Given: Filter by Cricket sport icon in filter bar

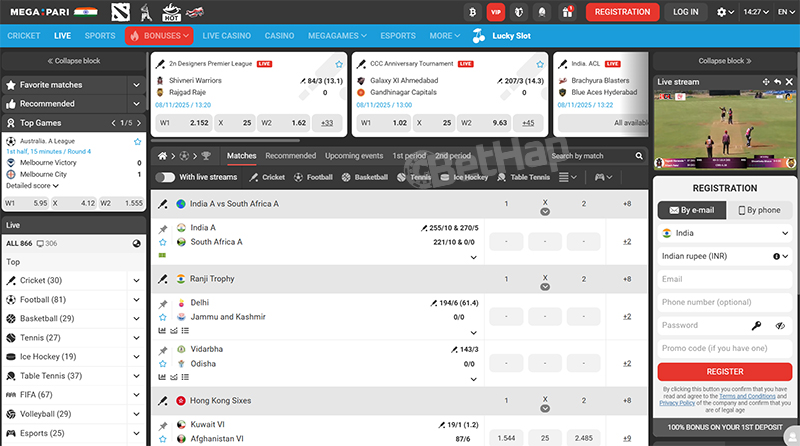Looking at the screenshot, I should [267, 177].
